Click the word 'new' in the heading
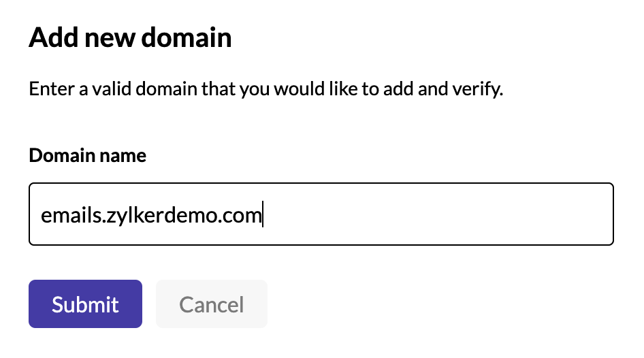Image resolution: width=644 pixels, height=358 pixels. click(x=110, y=39)
